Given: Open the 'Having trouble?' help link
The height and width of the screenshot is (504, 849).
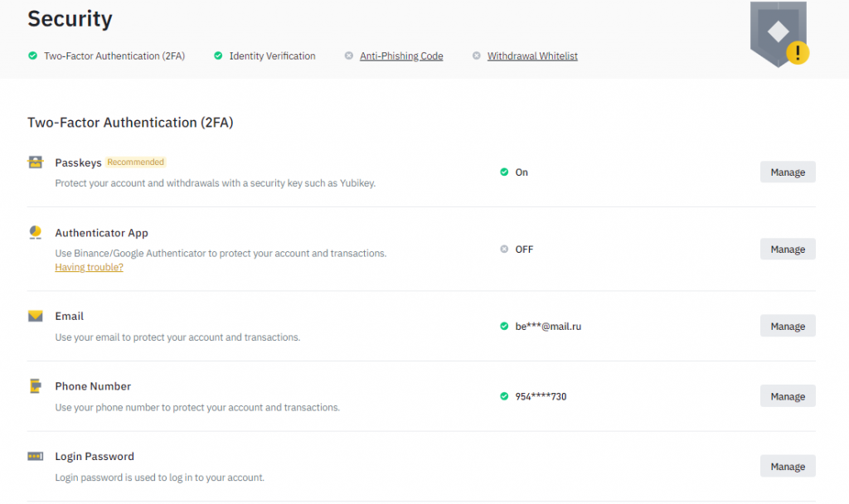Looking at the screenshot, I should (x=89, y=268).
